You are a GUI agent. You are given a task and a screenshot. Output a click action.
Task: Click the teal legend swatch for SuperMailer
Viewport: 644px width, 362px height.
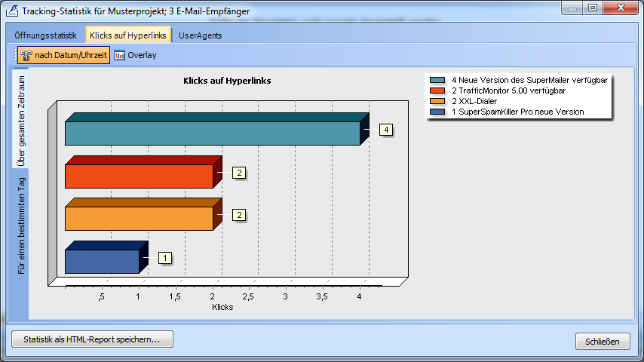pyautogui.click(x=437, y=80)
